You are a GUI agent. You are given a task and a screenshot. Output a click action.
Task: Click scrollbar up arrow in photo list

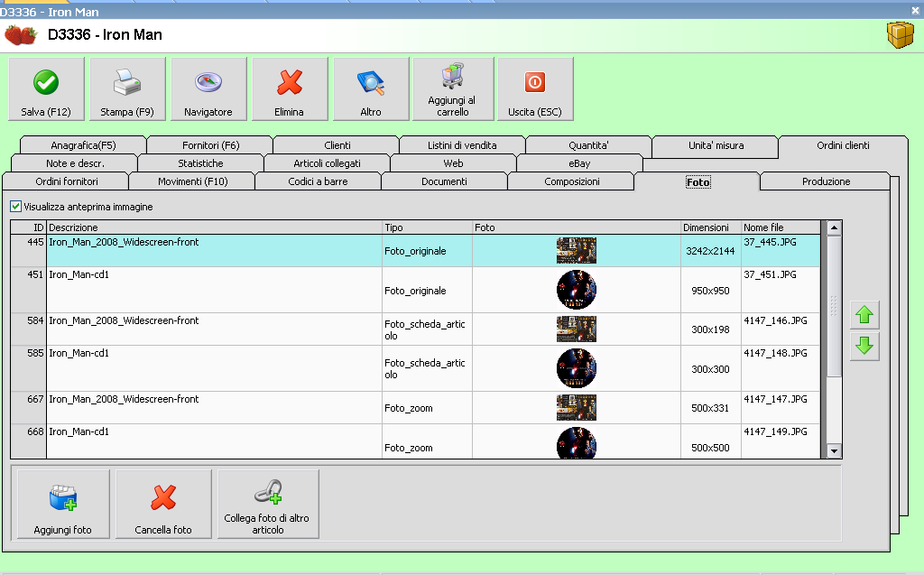(834, 227)
